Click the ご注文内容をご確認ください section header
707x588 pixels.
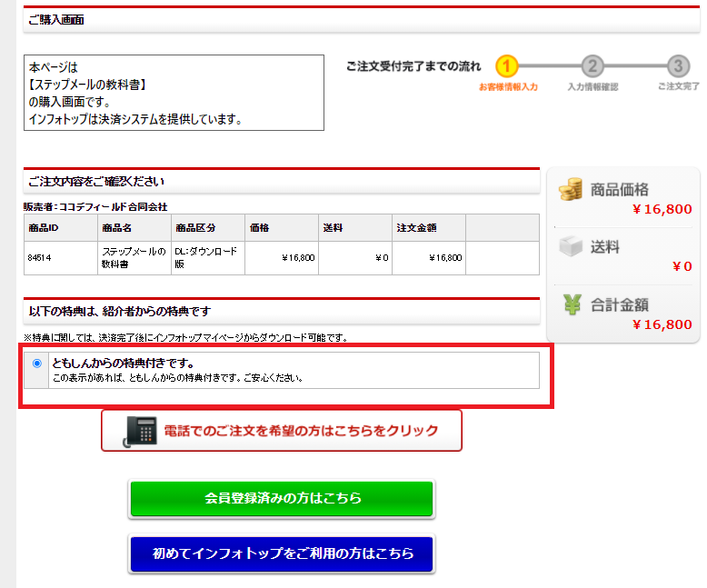(96, 182)
